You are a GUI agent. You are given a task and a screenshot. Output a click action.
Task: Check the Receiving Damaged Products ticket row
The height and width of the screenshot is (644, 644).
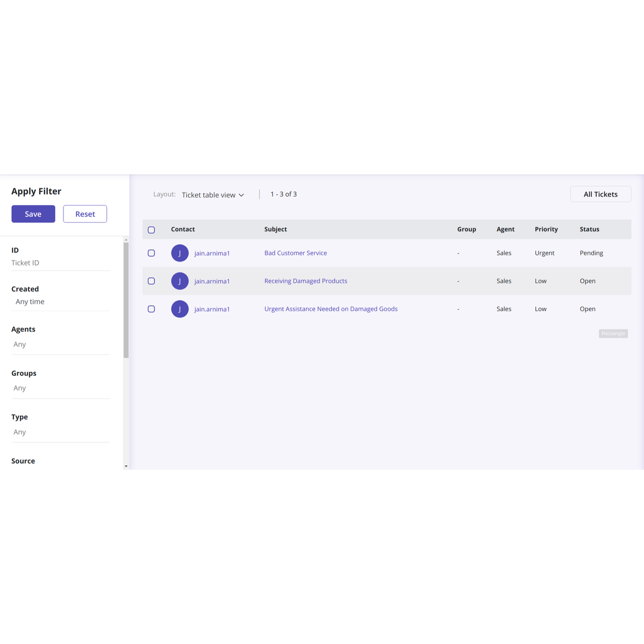(x=151, y=281)
